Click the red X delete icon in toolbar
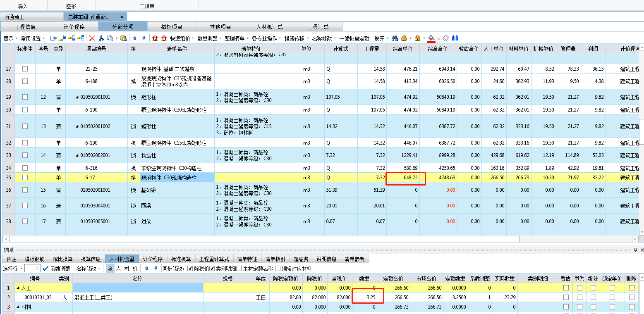Image resolution: width=644 pixels, height=314 pixels. coord(92,38)
